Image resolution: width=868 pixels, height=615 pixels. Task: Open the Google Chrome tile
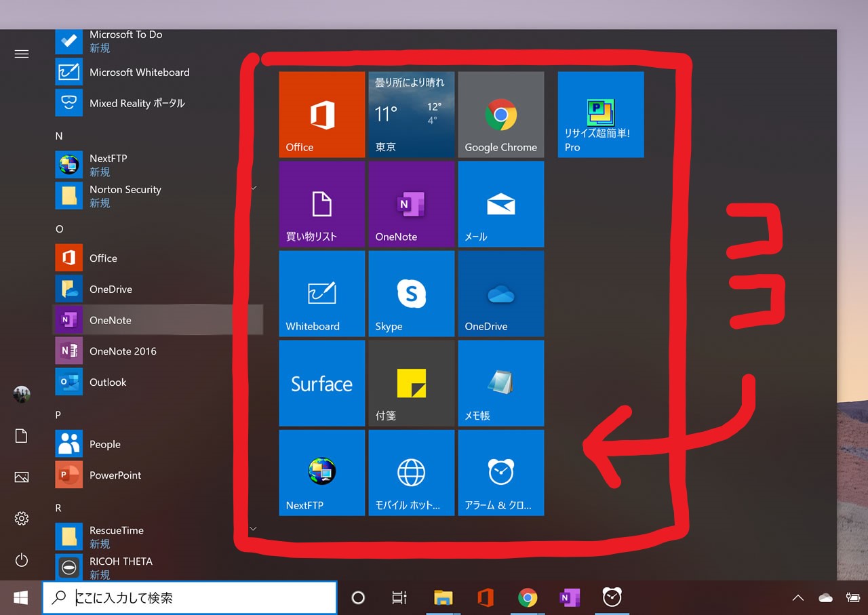pyautogui.click(x=500, y=115)
